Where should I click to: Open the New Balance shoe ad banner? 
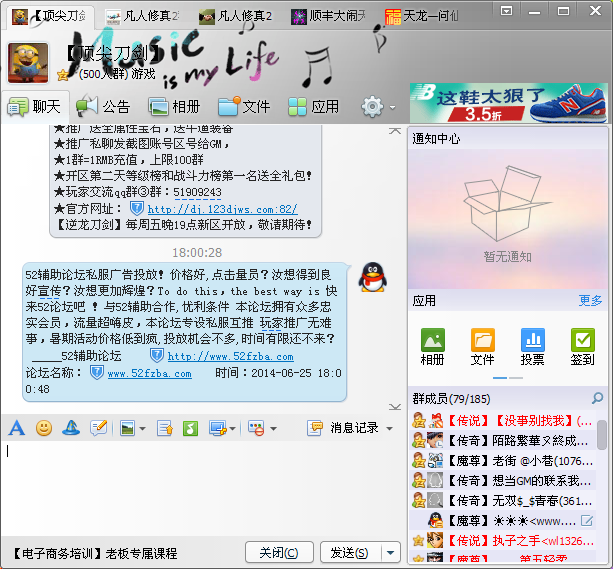(509, 103)
